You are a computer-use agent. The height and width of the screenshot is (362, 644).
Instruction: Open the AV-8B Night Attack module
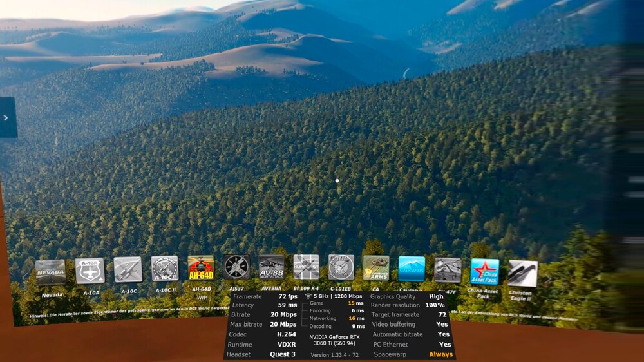tap(272, 267)
